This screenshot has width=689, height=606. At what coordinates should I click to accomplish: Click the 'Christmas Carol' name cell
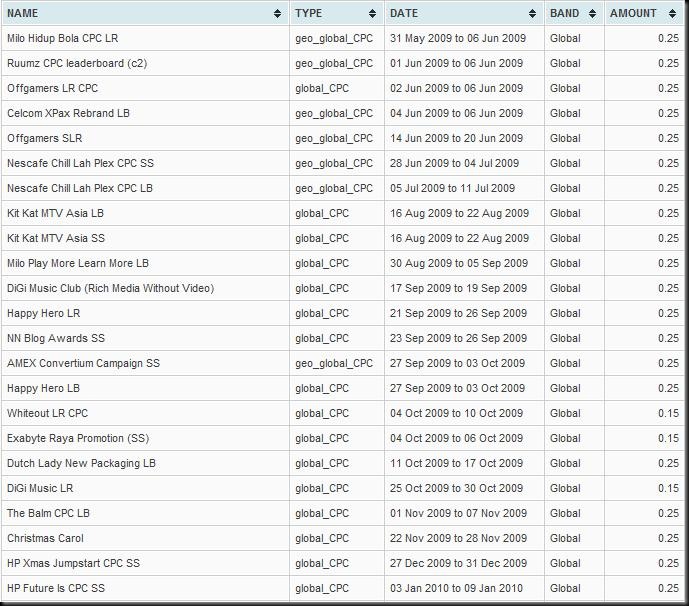tap(45, 539)
